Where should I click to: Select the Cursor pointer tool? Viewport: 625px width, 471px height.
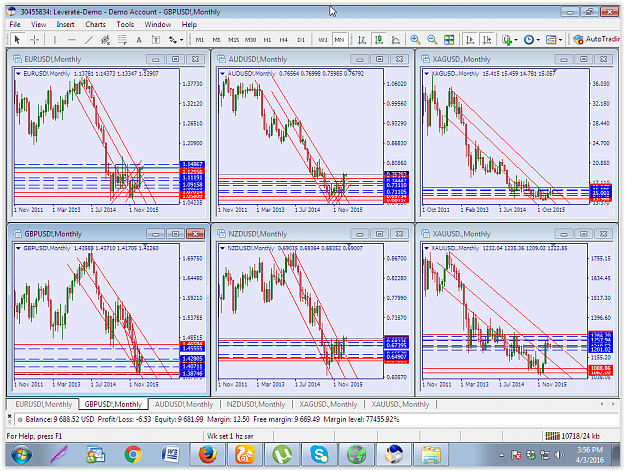pyautogui.click(x=17, y=39)
